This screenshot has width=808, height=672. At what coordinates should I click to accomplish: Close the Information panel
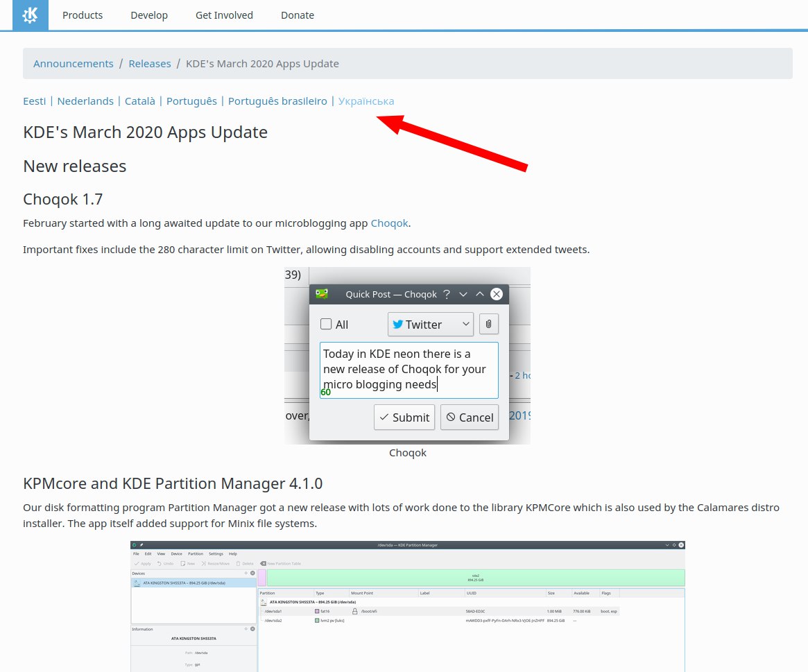tap(252, 629)
